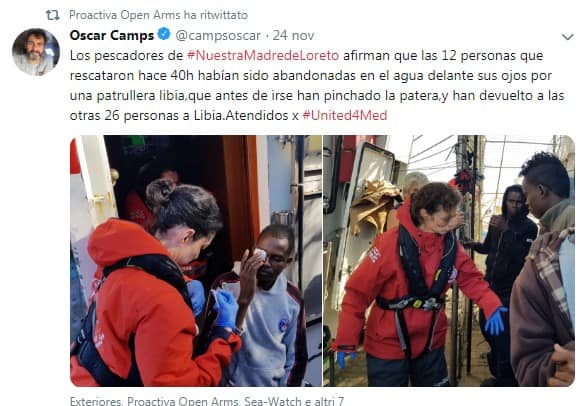Open the 24 nov timestamp link
Screen dimensions: 587x406
pyautogui.click(x=293, y=36)
